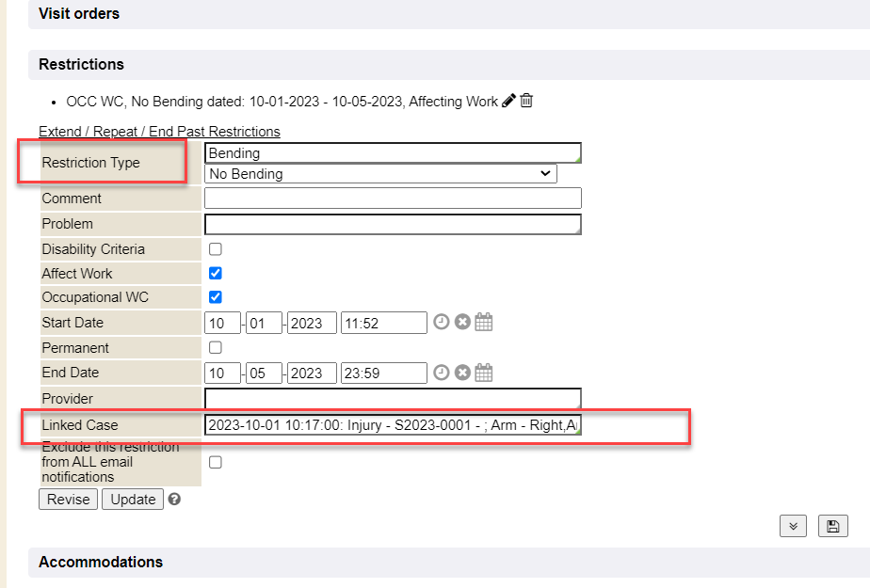This screenshot has height=588, width=870.
Task: Open the End Date calendar picker
Action: point(483,373)
